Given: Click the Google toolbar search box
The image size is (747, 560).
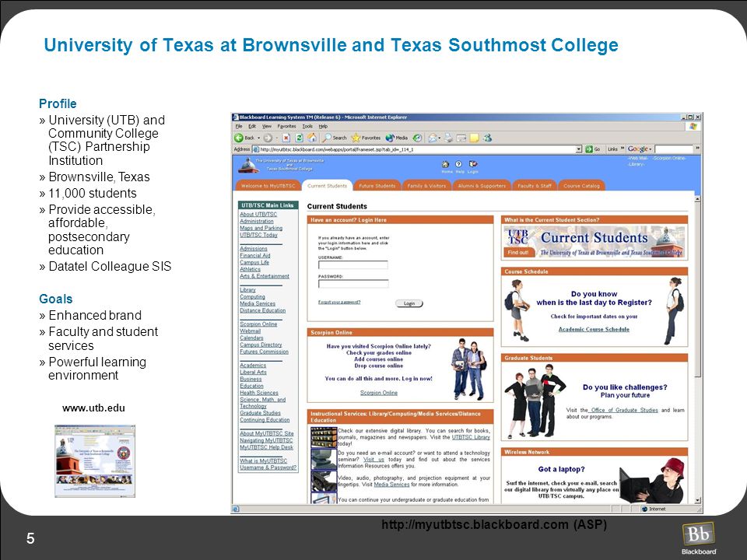Looking at the screenshot, I should click(674, 149).
